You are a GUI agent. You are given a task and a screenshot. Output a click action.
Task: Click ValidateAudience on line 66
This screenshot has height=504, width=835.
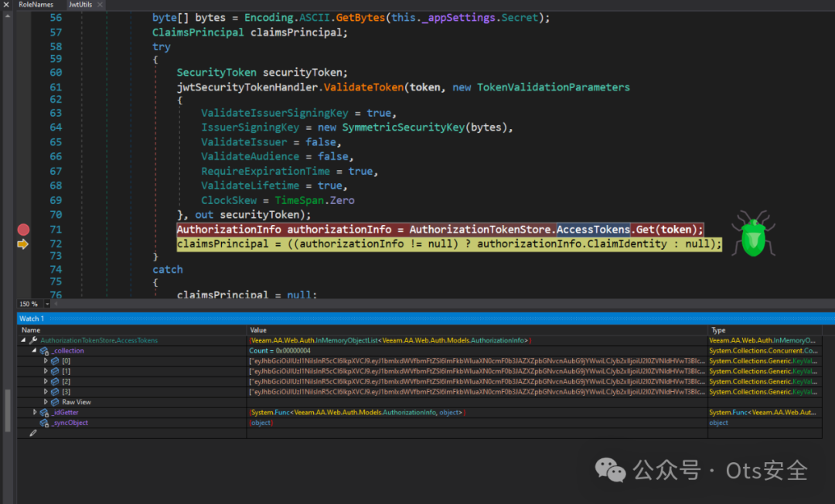pos(250,156)
